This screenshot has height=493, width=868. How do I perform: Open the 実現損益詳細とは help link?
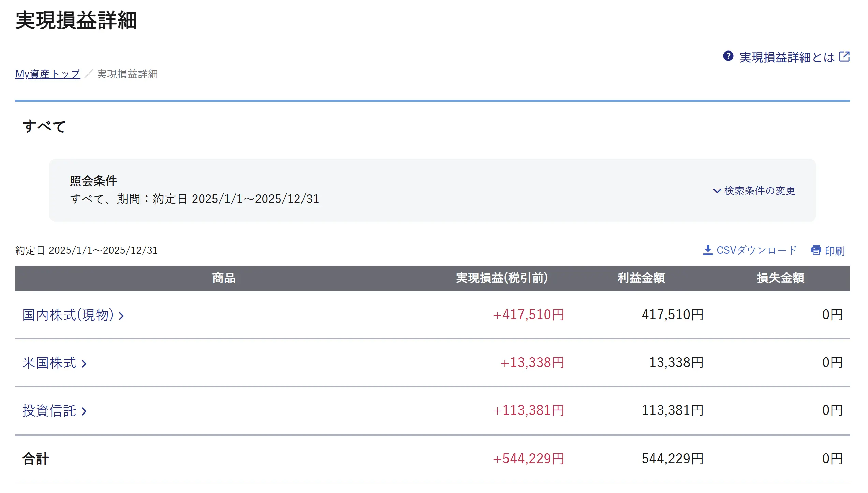786,57
